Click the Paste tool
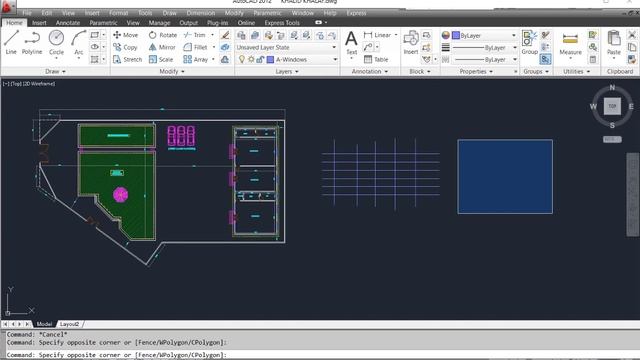Viewport: 640px width, 360px height. pyautogui.click(x=613, y=43)
